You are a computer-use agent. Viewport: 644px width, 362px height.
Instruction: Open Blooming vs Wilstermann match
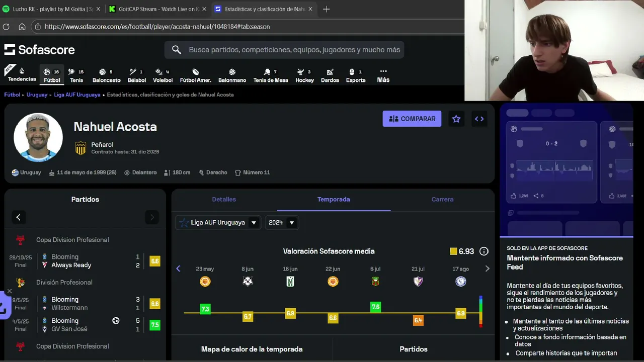tap(85, 304)
